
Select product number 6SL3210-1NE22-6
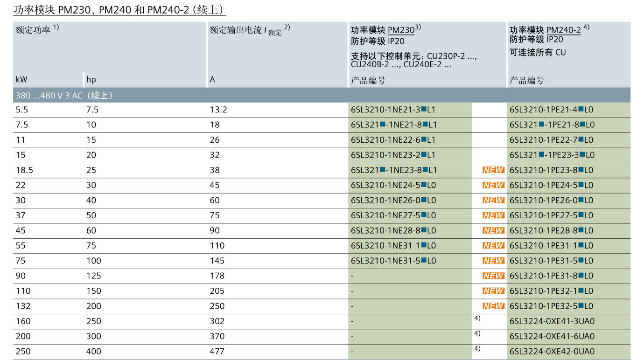click(x=393, y=140)
